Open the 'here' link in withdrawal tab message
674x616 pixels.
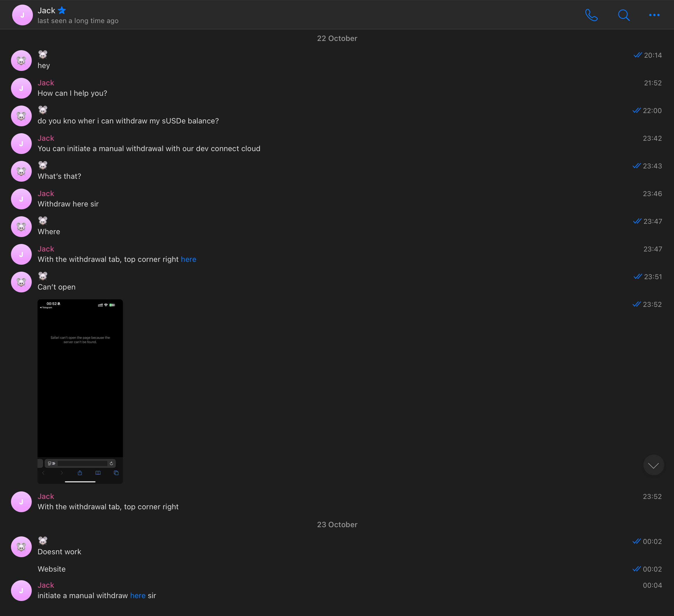[x=188, y=259]
